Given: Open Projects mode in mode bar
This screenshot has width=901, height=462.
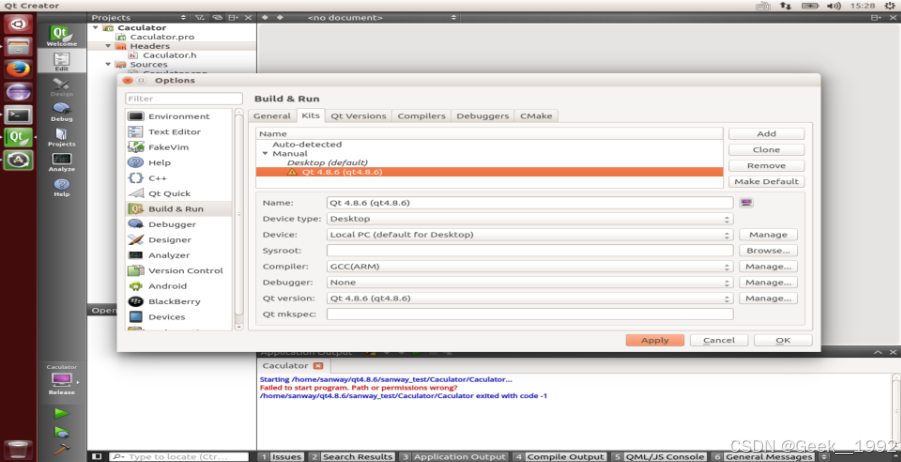Looking at the screenshot, I should (x=61, y=137).
